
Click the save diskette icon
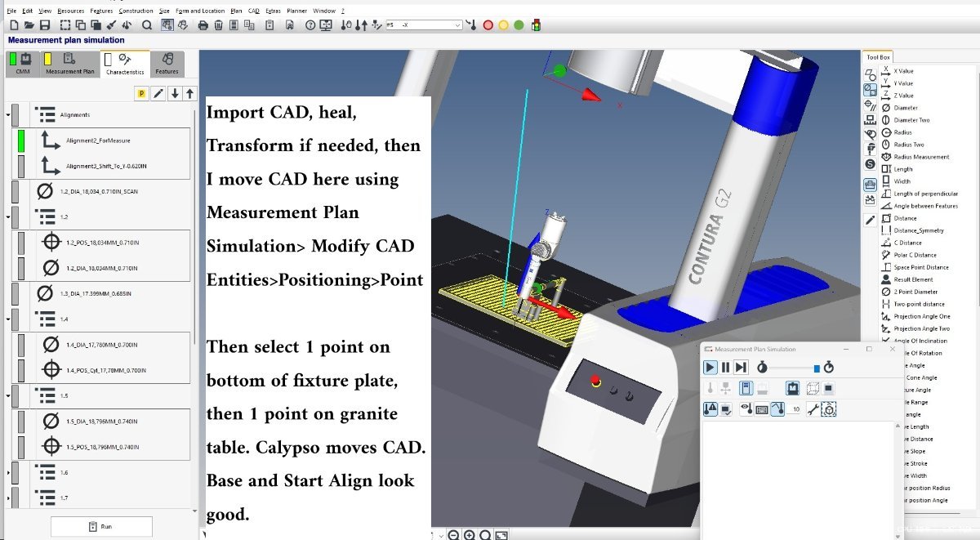44,25
